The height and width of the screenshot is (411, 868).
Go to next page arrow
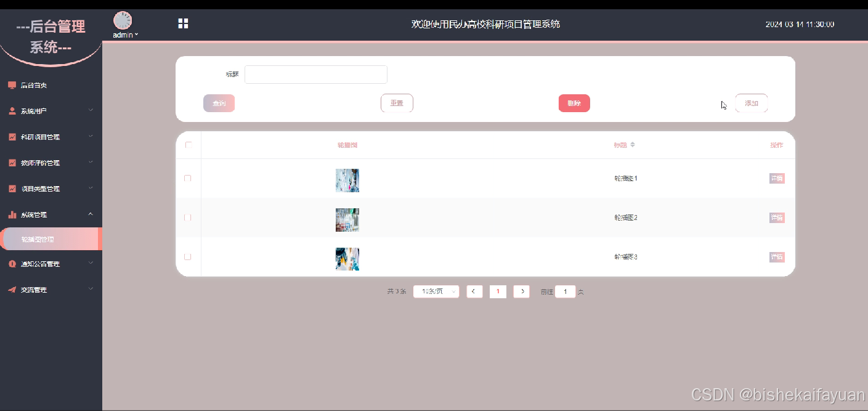pos(522,291)
